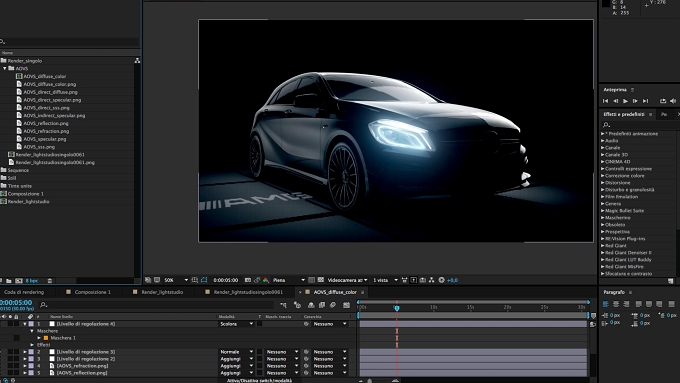Collapse Livello di regolazione 4 layer properties

(25, 324)
